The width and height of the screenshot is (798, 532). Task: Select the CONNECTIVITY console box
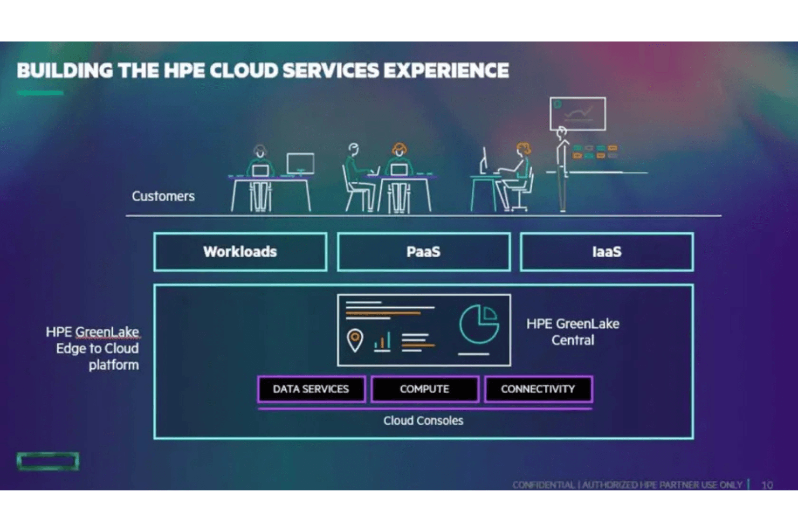coord(538,389)
